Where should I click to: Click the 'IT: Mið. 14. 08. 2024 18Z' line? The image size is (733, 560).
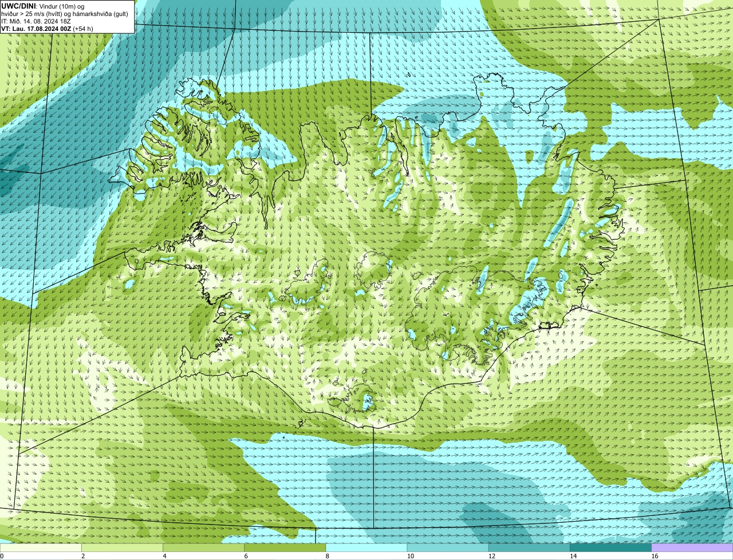tap(36, 21)
